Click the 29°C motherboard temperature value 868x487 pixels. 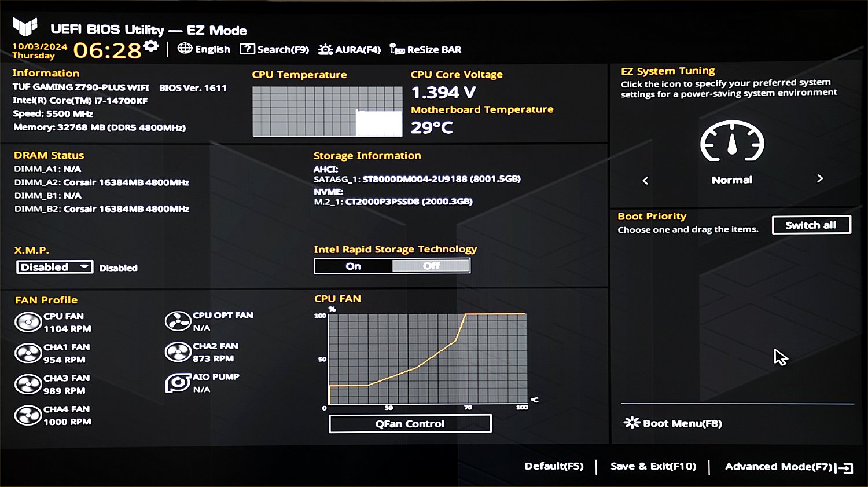432,127
